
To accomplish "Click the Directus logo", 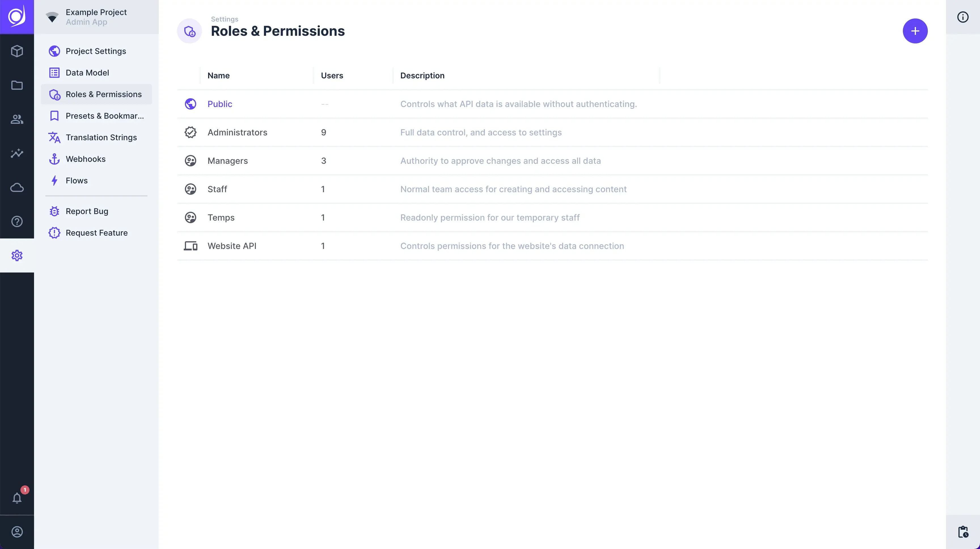I will [17, 16].
